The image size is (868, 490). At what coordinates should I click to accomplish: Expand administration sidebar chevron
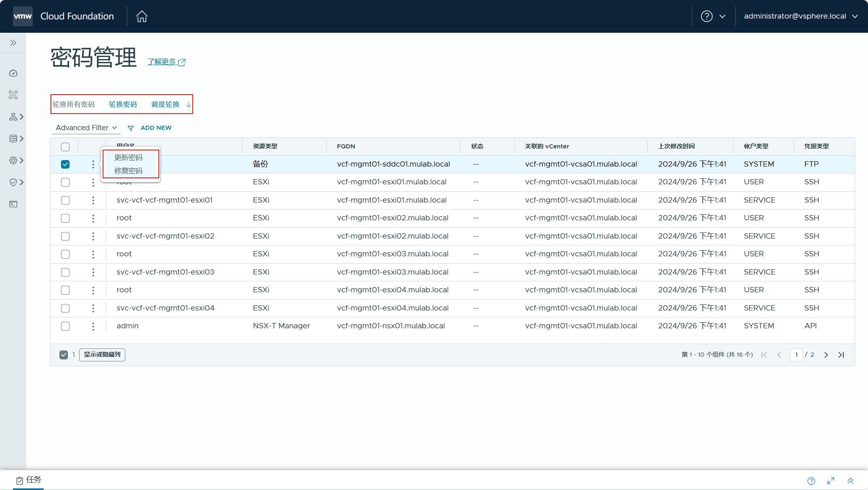[22, 161]
